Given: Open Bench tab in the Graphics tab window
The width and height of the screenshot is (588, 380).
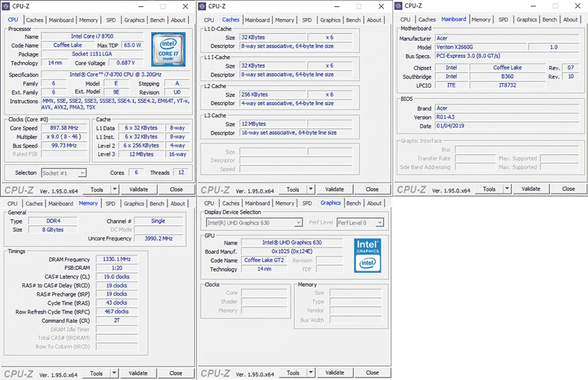Looking at the screenshot, I should [353, 203].
